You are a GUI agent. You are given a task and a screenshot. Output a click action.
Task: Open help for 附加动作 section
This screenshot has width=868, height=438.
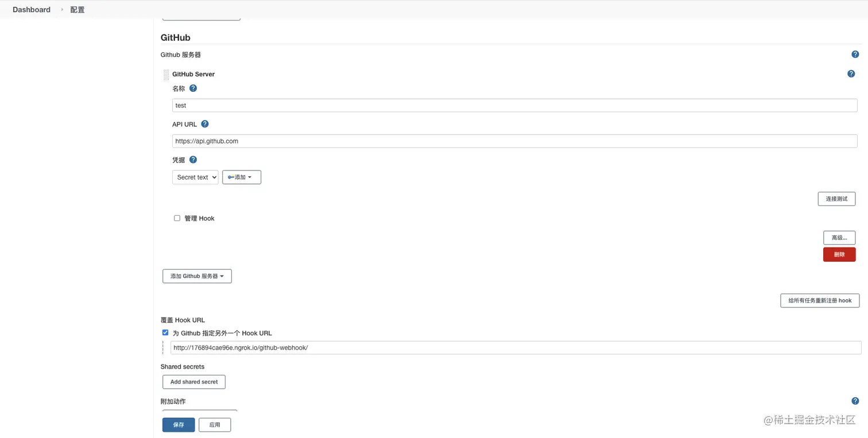click(x=855, y=401)
